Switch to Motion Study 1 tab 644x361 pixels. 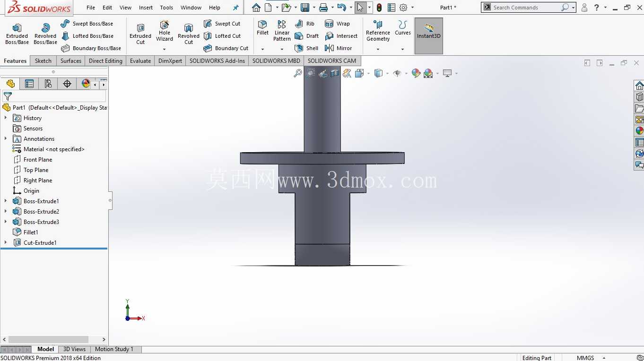114,349
